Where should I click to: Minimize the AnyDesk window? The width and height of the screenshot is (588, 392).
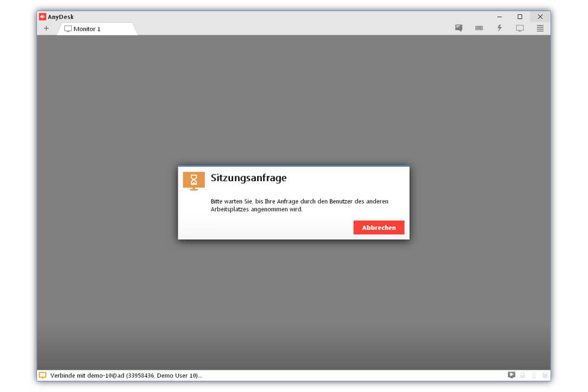[500, 17]
